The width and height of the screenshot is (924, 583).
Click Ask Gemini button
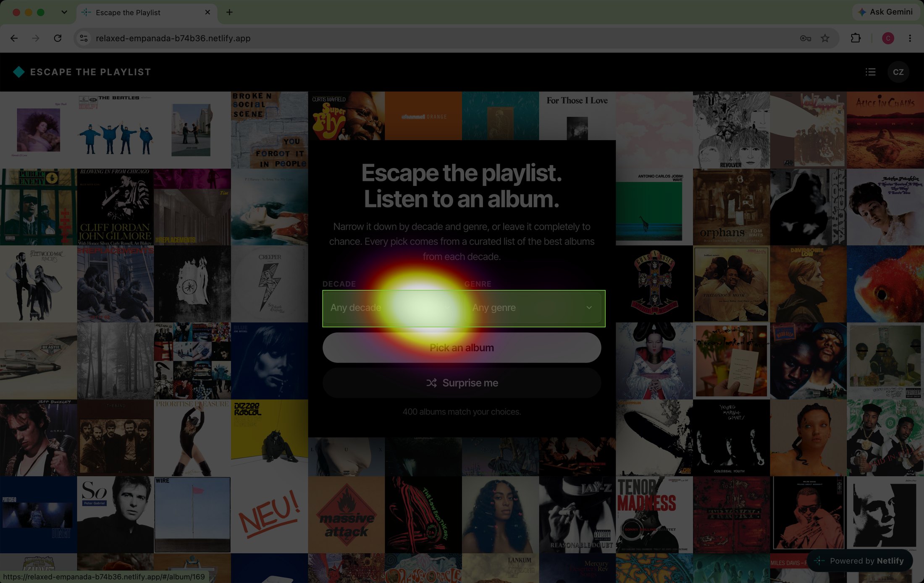click(885, 12)
